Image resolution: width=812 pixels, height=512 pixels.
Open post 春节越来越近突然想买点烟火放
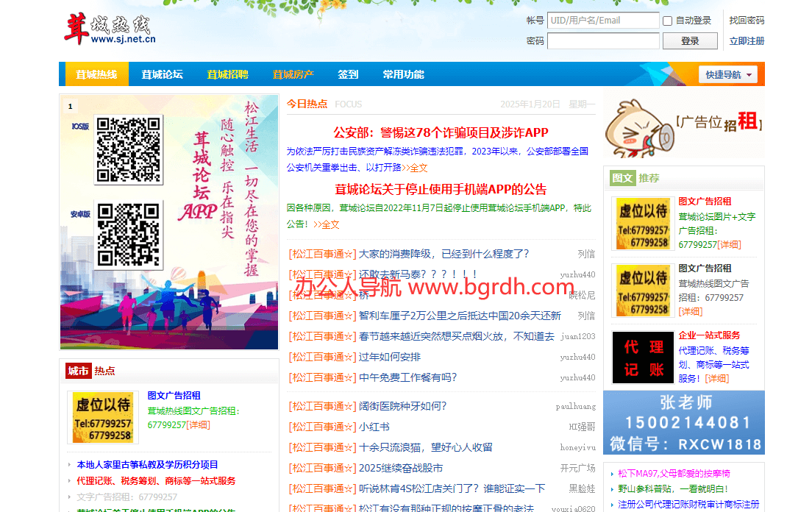pyautogui.click(x=457, y=336)
